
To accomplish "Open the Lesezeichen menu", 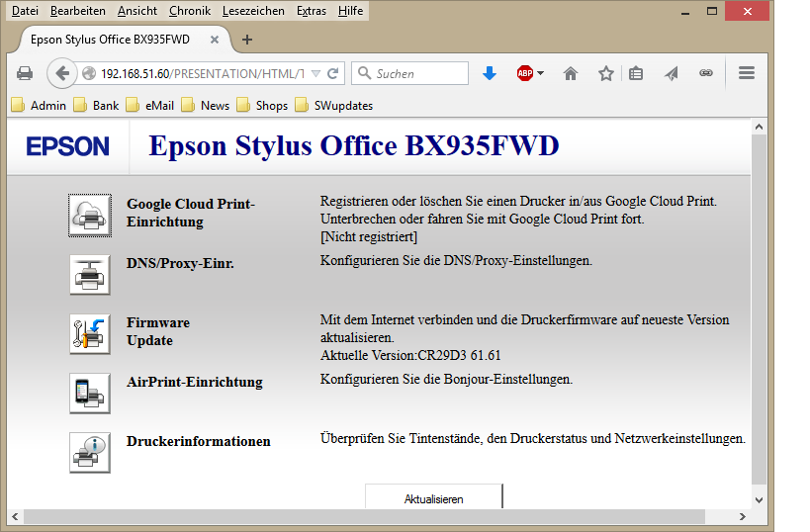I will [x=253, y=11].
